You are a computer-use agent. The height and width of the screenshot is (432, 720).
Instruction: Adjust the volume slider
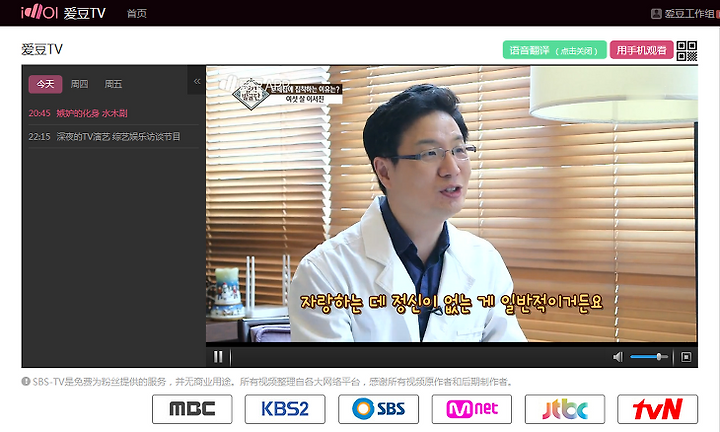[x=648, y=357]
